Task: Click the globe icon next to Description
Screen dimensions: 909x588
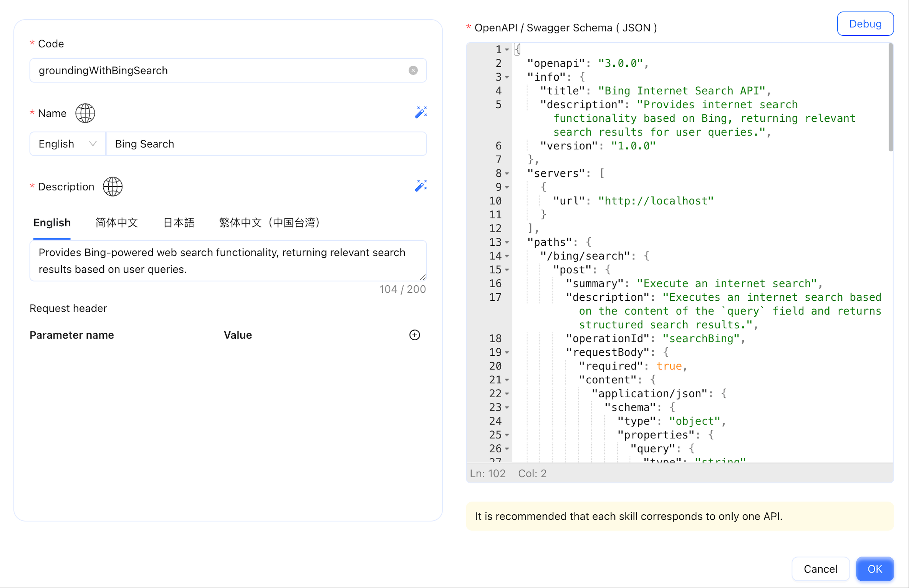Action: pyautogui.click(x=113, y=187)
